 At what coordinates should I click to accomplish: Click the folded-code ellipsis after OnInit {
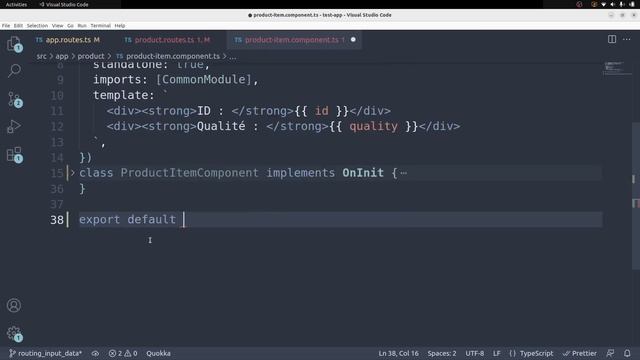403,173
